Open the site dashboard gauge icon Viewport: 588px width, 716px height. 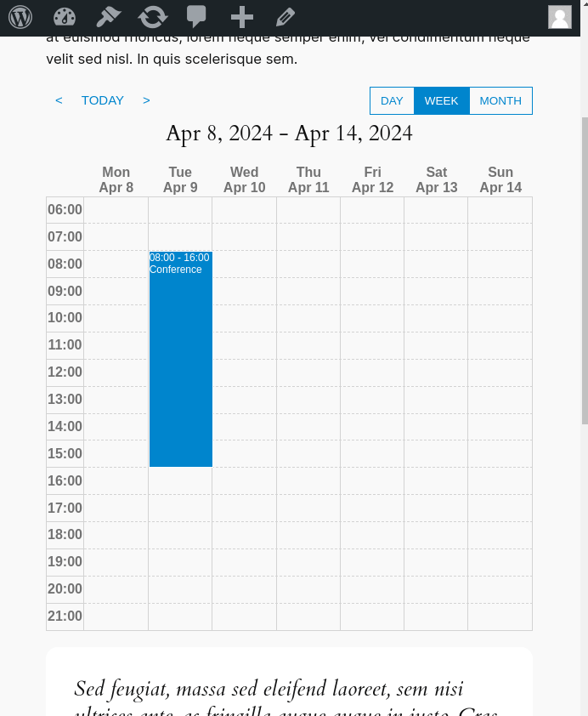click(65, 17)
